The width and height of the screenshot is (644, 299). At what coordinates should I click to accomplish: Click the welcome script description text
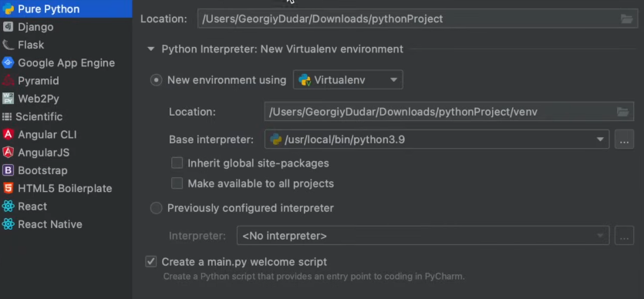click(314, 277)
